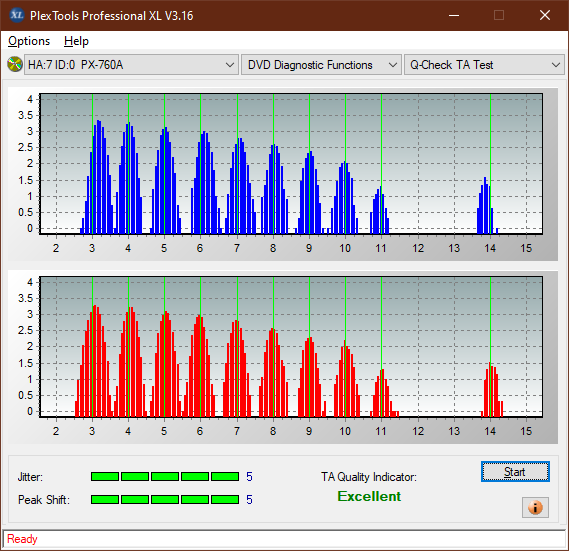Viewport: 569px width, 551px height.
Task: Click the blue histogram peak at 14T
Action: (486, 205)
